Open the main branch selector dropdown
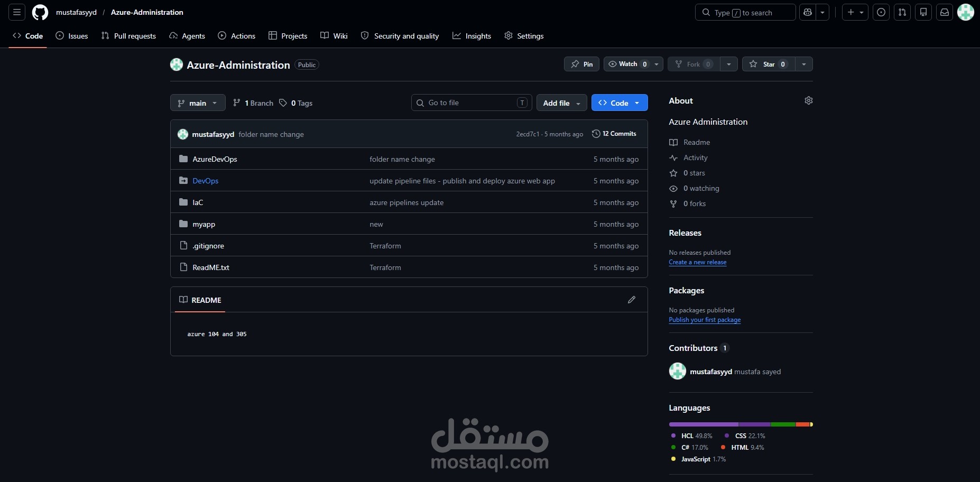Viewport: 980px width, 482px height. 198,103
